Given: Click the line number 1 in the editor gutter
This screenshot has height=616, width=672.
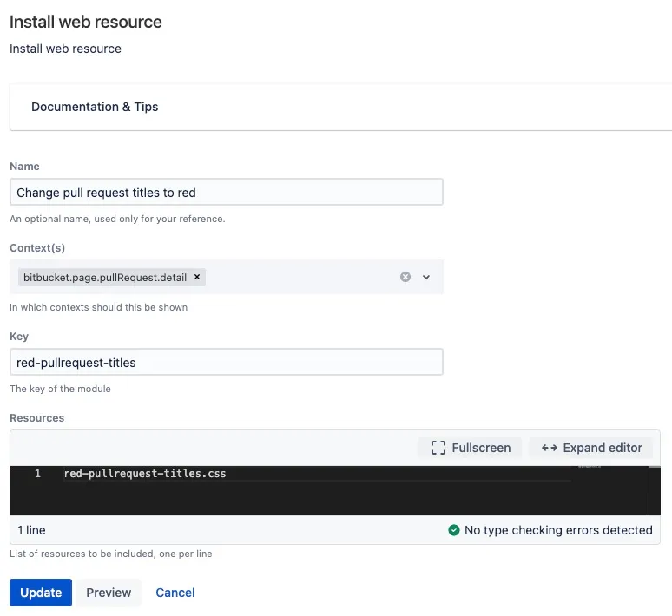Looking at the screenshot, I should point(37,474).
